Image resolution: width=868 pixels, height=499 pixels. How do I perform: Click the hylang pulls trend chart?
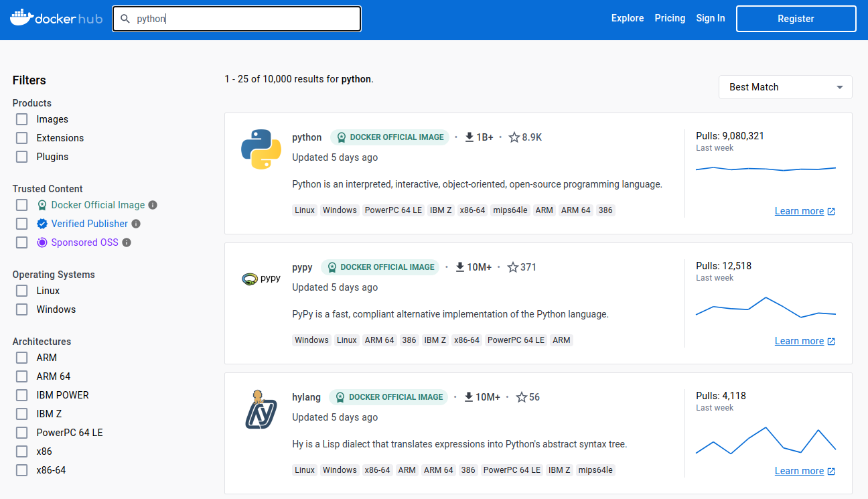coord(766,441)
